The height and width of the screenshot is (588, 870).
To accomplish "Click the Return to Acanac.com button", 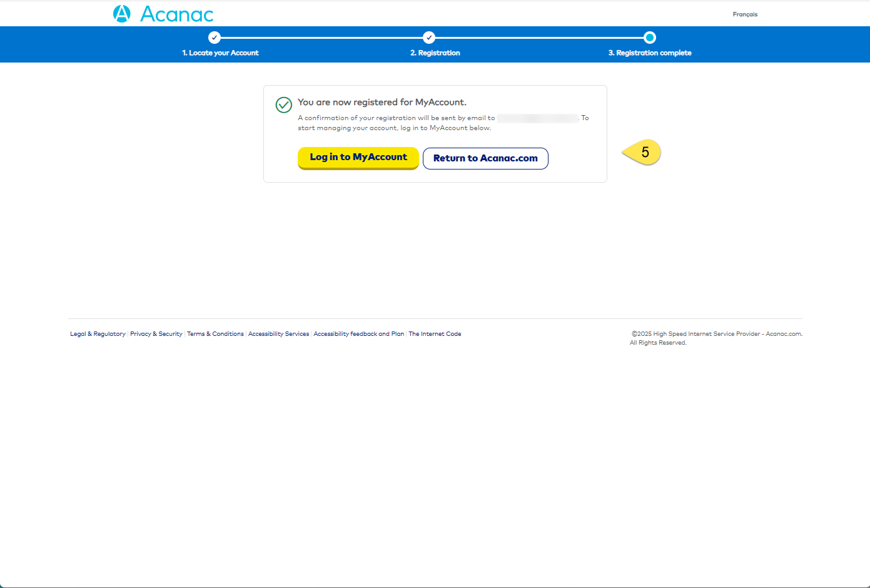I will [485, 158].
